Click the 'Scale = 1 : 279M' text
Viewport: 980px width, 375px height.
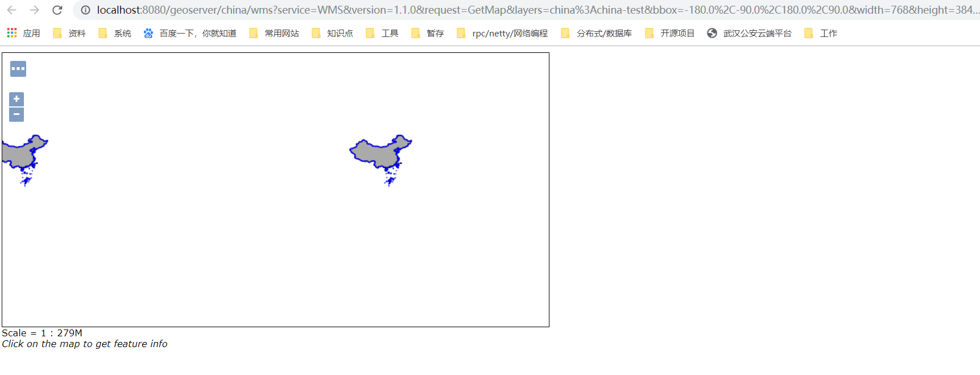point(42,333)
